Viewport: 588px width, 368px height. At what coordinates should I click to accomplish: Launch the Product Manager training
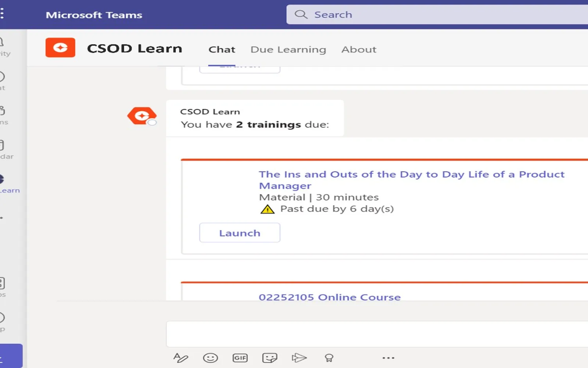[x=240, y=233]
